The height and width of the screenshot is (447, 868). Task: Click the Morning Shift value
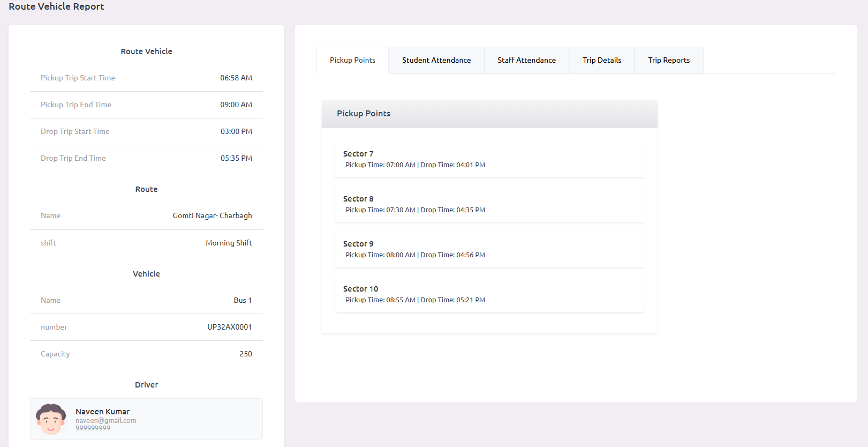229,243
